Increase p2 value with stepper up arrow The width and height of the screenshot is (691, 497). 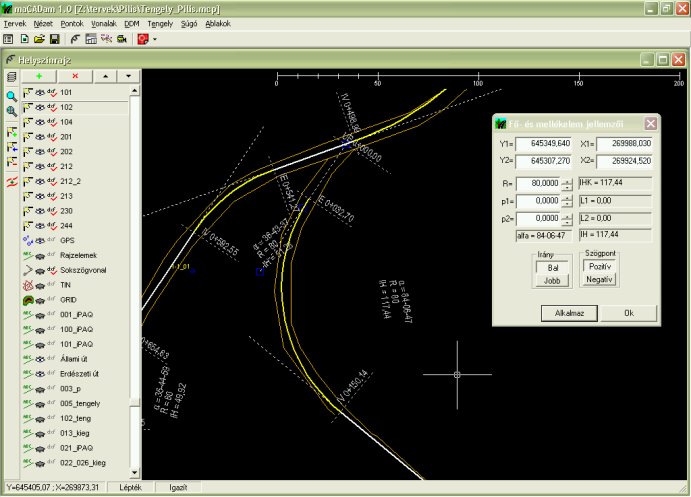(567, 216)
